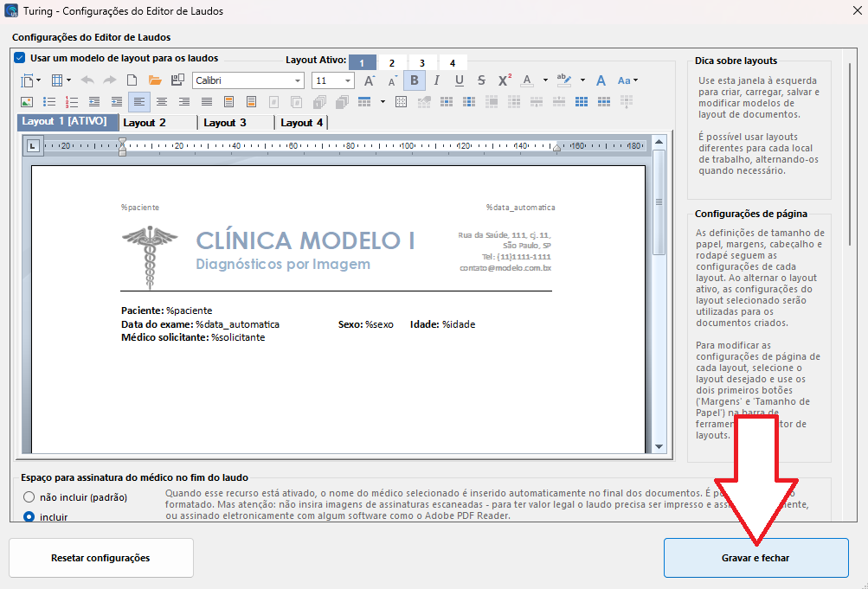
Task: Select 'não incluir (padrão)' radio option
Action: click(29, 497)
